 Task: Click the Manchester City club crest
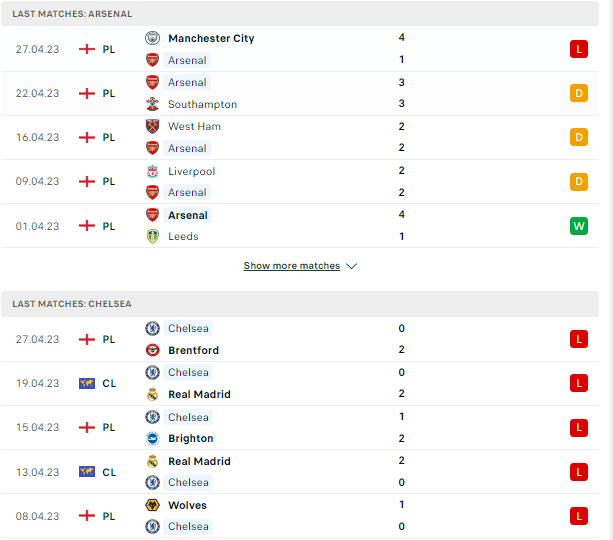pyautogui.click(x=152, y=38)
